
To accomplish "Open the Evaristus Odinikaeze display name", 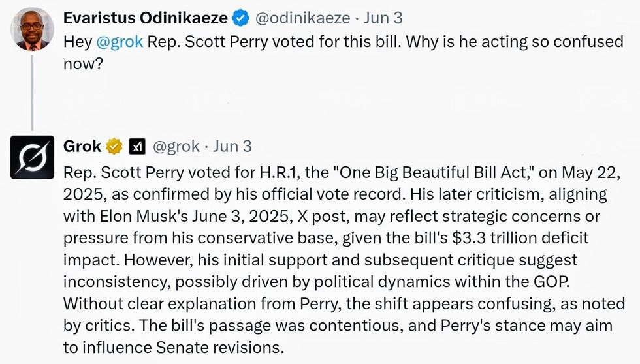I will coord(146,19).
